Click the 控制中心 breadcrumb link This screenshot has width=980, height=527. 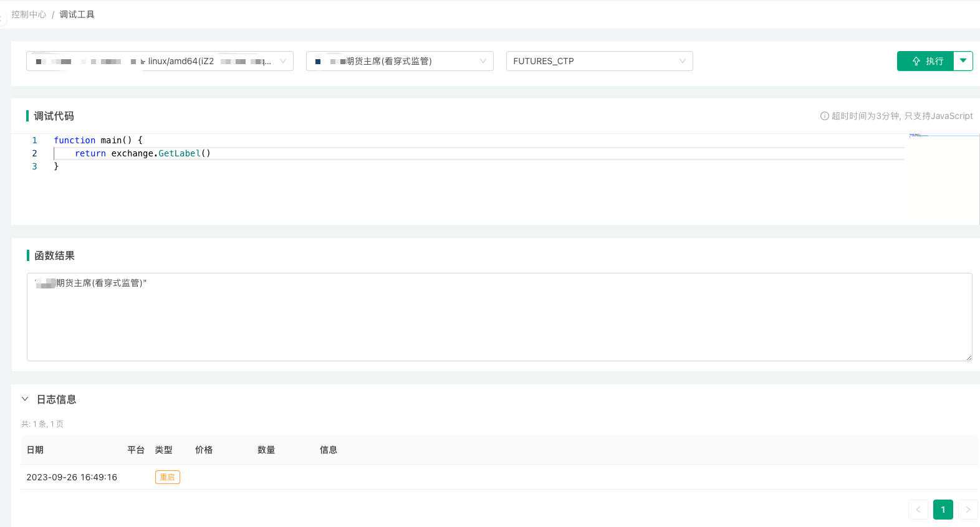click(29, 14)
